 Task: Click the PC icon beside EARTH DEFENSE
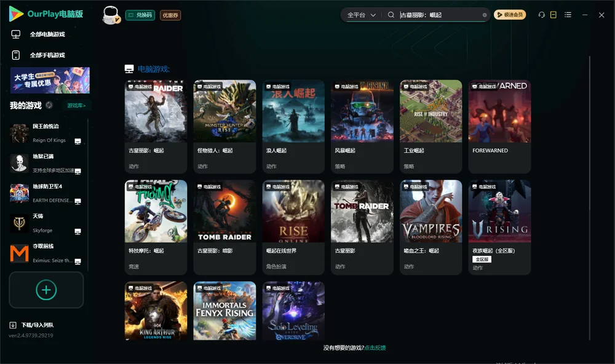(x=77, y=201)
